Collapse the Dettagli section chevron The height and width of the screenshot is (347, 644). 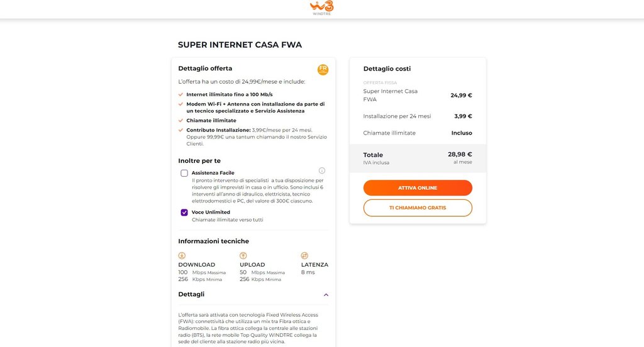[326, 294]
